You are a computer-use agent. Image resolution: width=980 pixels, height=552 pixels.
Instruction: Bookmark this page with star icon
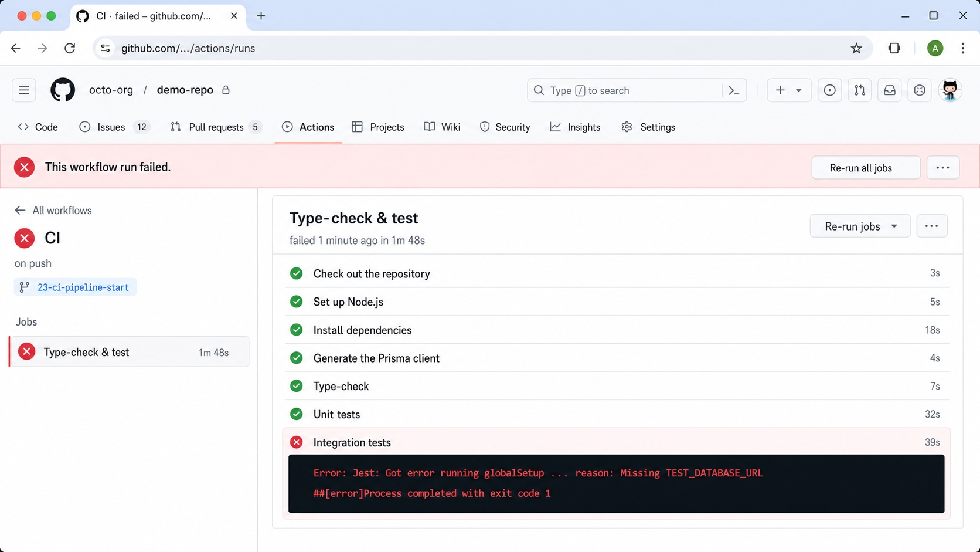coord(856,48)
